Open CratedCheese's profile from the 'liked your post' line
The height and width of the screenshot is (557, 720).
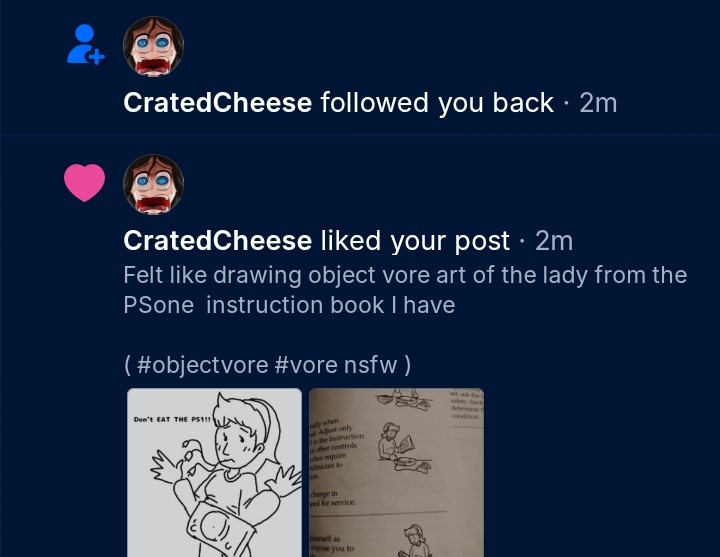[217, 241]
